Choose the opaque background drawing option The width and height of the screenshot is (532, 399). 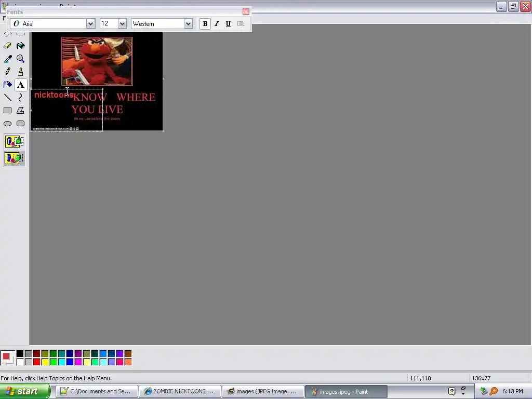[x=14, y=141]
